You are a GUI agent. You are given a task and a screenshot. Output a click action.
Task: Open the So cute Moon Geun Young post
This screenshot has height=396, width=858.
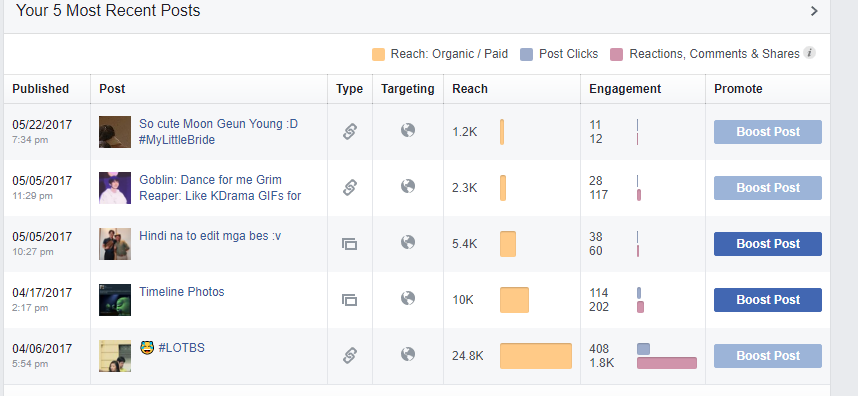pos(218,132)
